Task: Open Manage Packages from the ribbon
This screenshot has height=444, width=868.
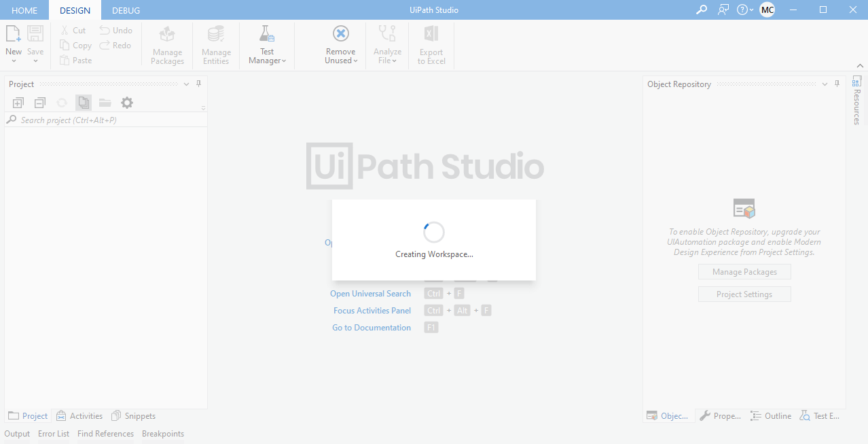Action: tap(167, 45)
